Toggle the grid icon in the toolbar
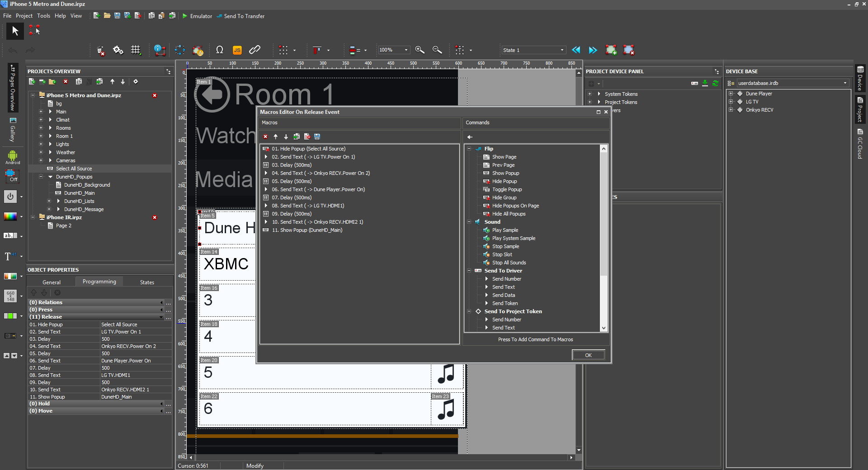The height and width of the screenshot is (470, 868). [136, 50]
